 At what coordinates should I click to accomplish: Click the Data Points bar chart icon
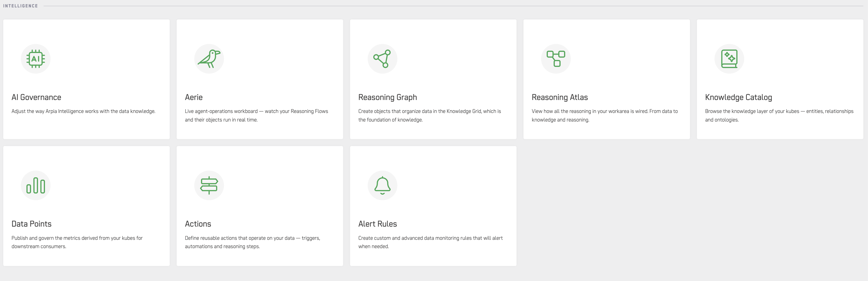[36, 185]
